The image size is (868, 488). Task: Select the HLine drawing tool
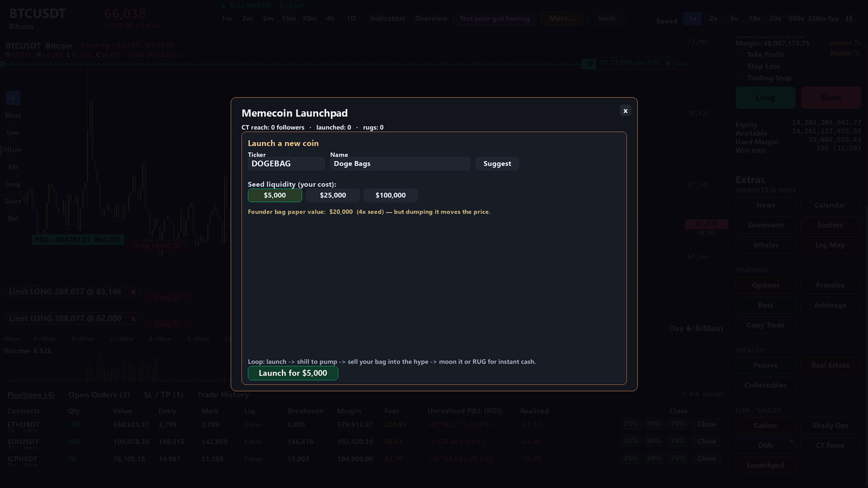pyautogui.click(x=13, y=150)
